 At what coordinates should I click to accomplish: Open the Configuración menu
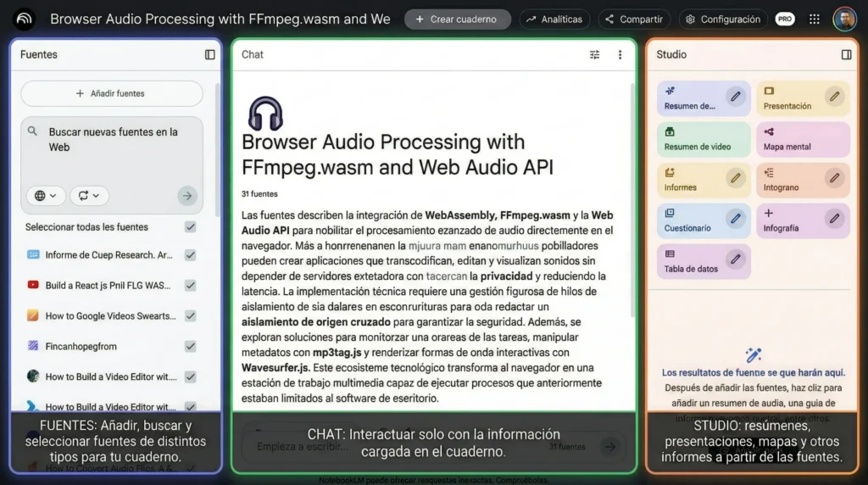pyautogui.click(x=725, y=19)
